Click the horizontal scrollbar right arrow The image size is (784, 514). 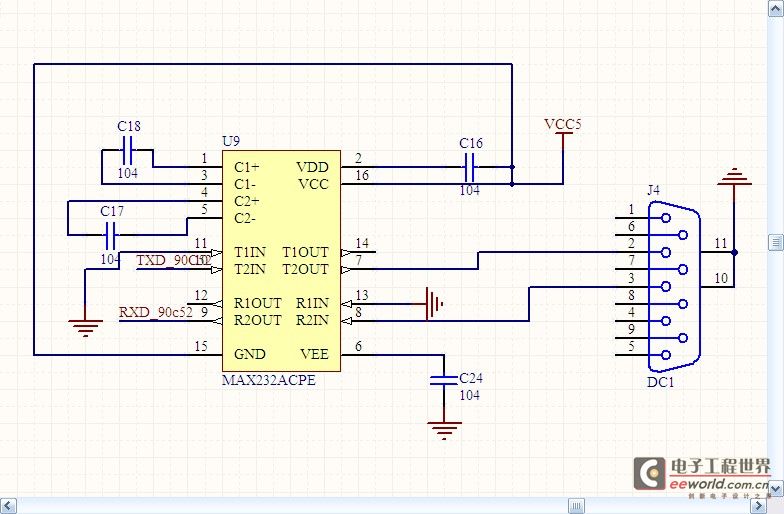pos(760,506)
